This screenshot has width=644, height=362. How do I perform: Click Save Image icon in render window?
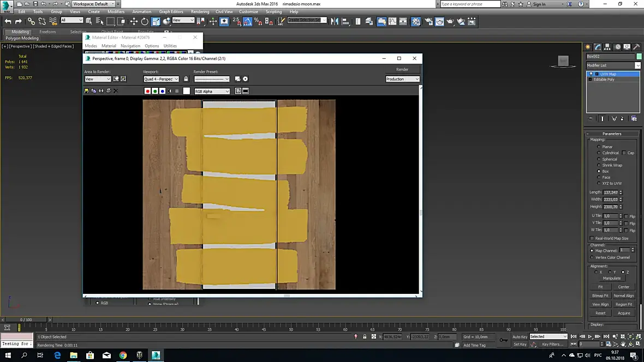tap(87, 91)
